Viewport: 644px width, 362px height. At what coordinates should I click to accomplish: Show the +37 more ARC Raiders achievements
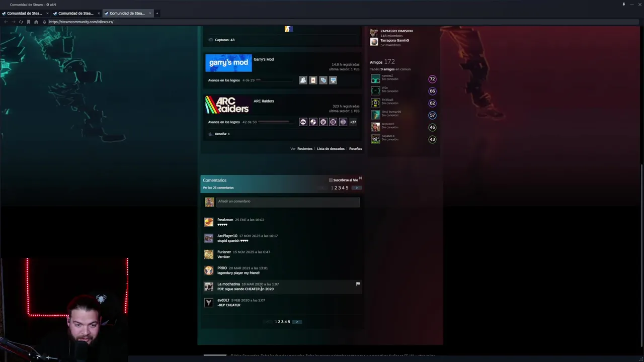(353, 122)
